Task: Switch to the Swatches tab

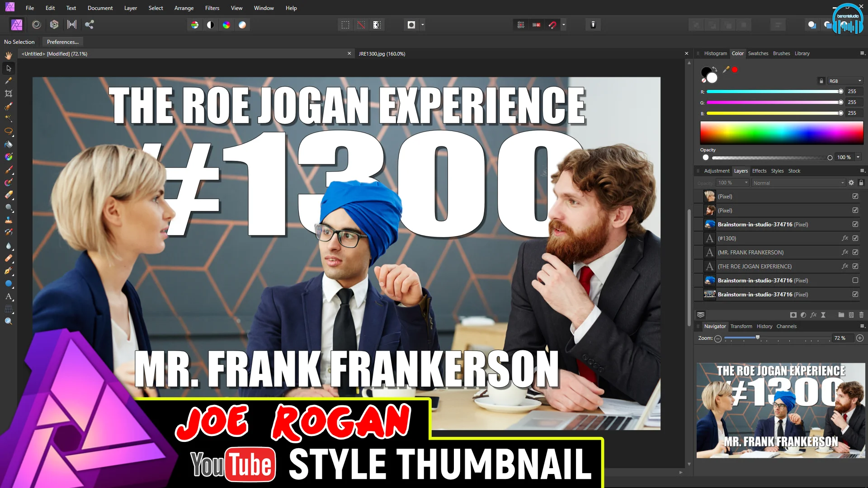Action: [758, 53]
